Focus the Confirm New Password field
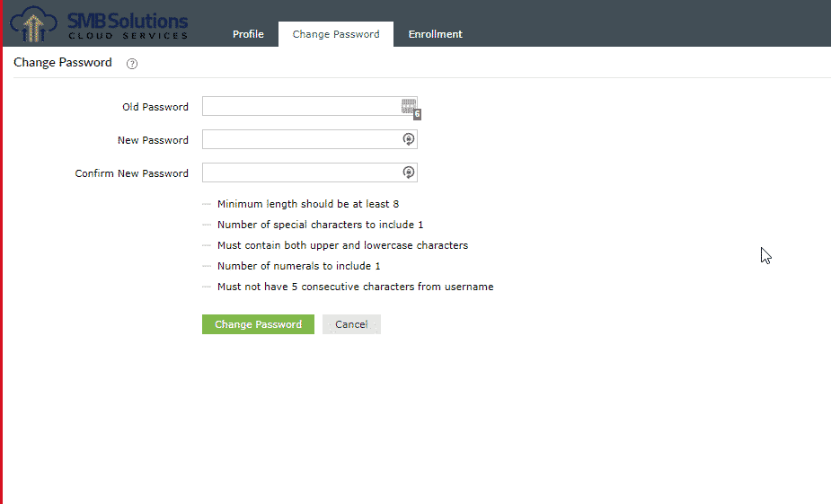Screen dimensions: 831x504 click(x=310, y=172)
